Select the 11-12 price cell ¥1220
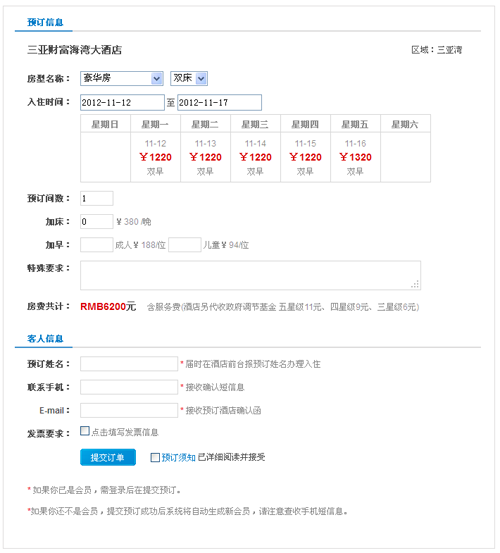Image resolution: width=500 pixels, height=553 pixels. 156,157
